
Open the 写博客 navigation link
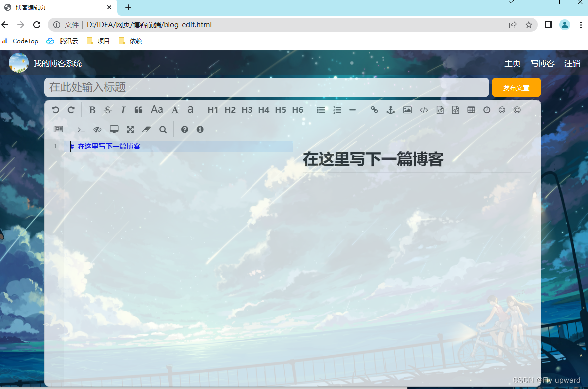[x=542, y=63]
